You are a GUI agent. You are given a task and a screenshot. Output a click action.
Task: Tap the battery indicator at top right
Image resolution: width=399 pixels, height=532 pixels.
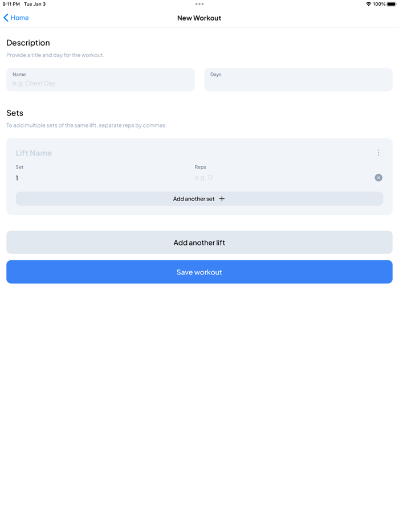(x=391, y=4)
